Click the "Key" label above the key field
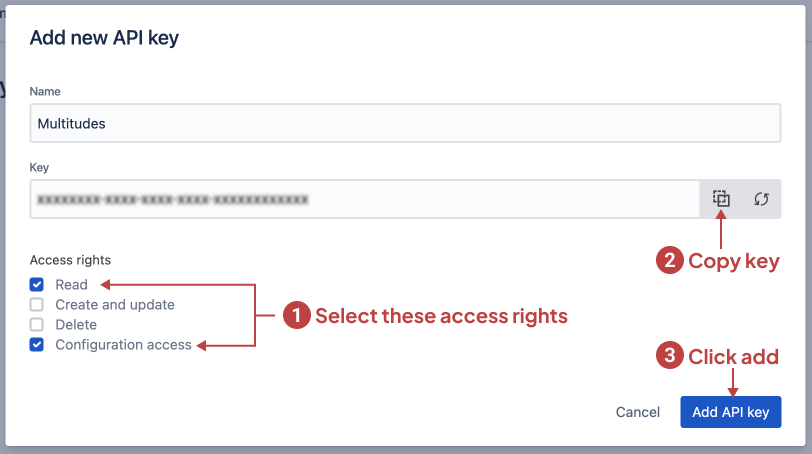812x454 pixels. pos(39,167)
